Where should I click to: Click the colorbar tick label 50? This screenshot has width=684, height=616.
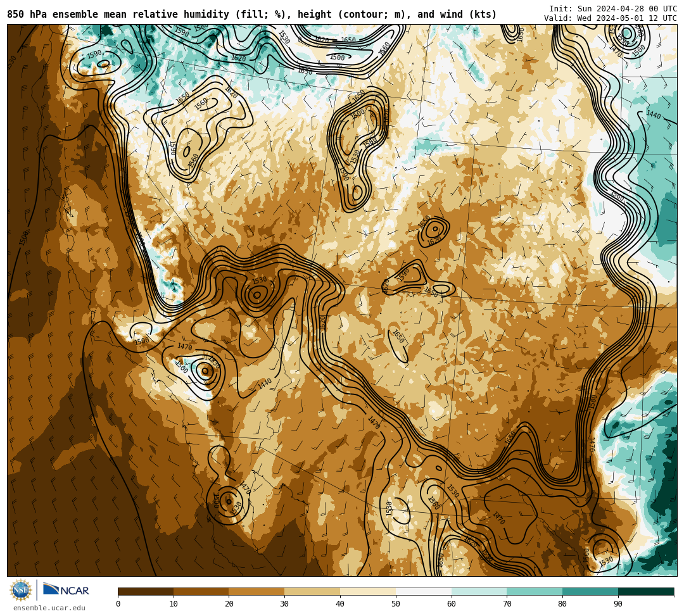tap(396, 604)
